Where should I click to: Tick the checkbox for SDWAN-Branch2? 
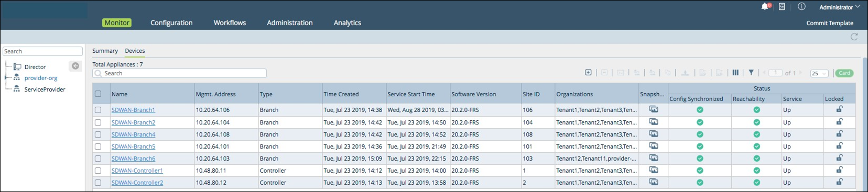click(98, 122)
